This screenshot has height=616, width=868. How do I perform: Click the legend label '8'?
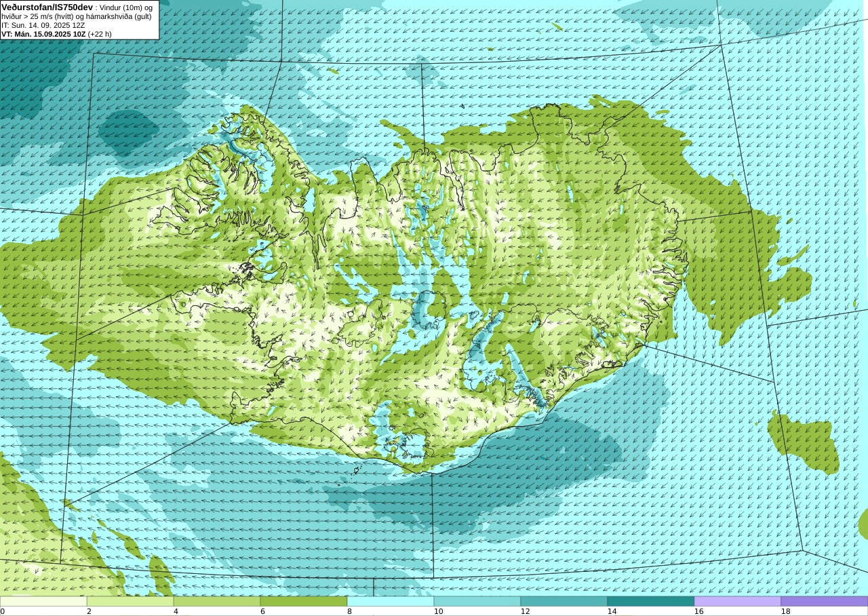[349, 611]
